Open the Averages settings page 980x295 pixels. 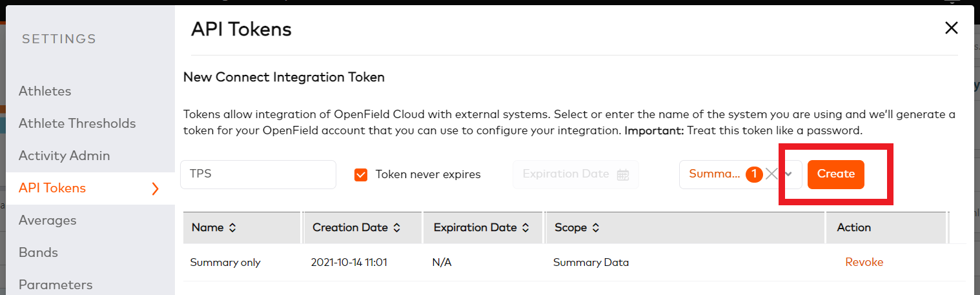(47, 220)
